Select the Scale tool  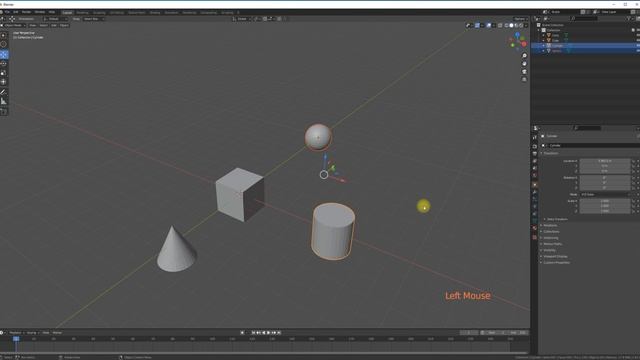point(4,73)
